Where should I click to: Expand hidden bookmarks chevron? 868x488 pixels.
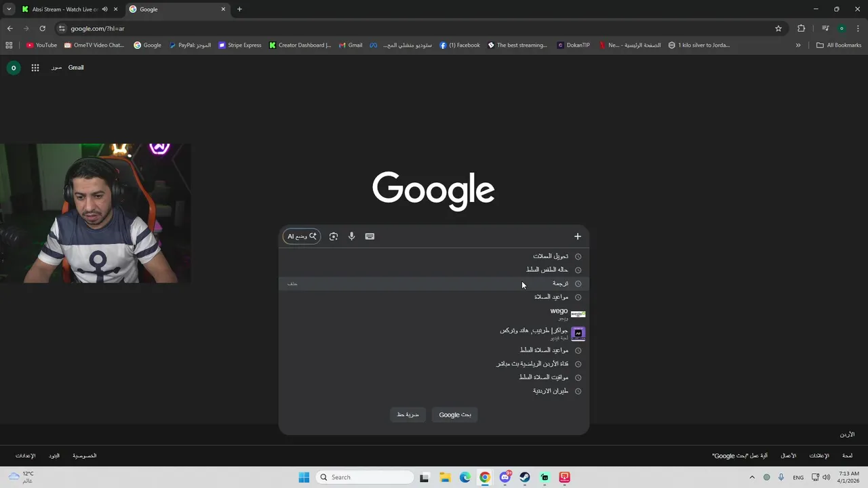point(798,45)
